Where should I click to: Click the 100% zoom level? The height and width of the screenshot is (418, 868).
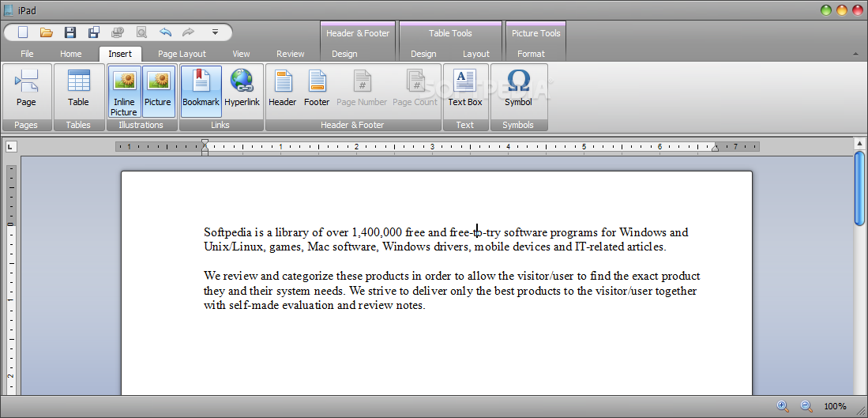tap(835, 406)
